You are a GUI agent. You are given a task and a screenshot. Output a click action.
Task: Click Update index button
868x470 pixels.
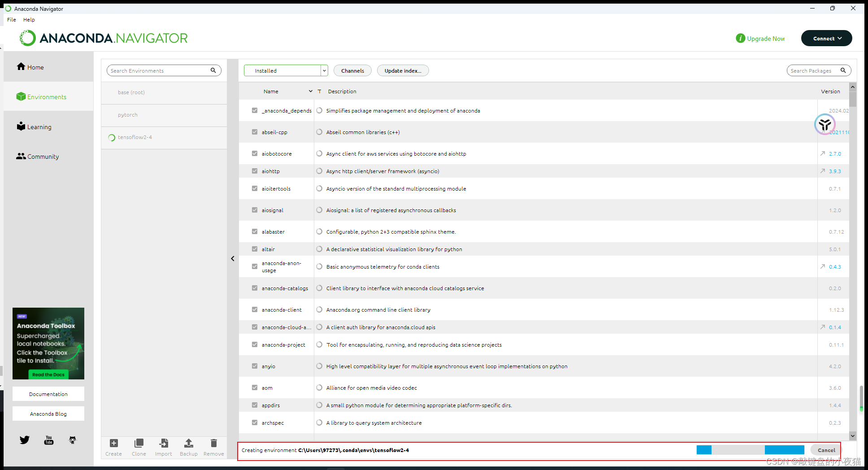(403, 70)
